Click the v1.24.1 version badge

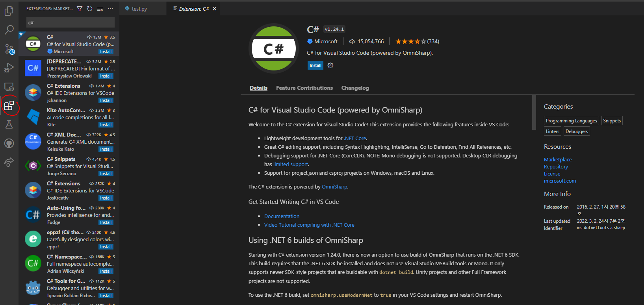(x=334, y=29)
